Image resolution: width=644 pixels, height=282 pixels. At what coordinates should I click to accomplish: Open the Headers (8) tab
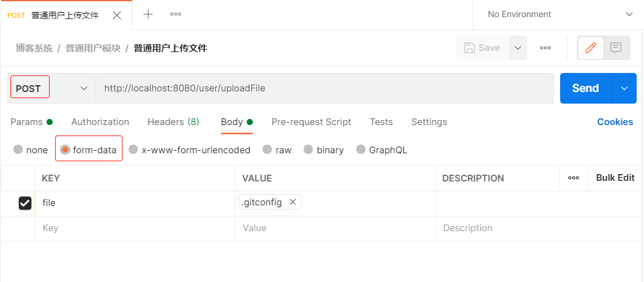173,122
